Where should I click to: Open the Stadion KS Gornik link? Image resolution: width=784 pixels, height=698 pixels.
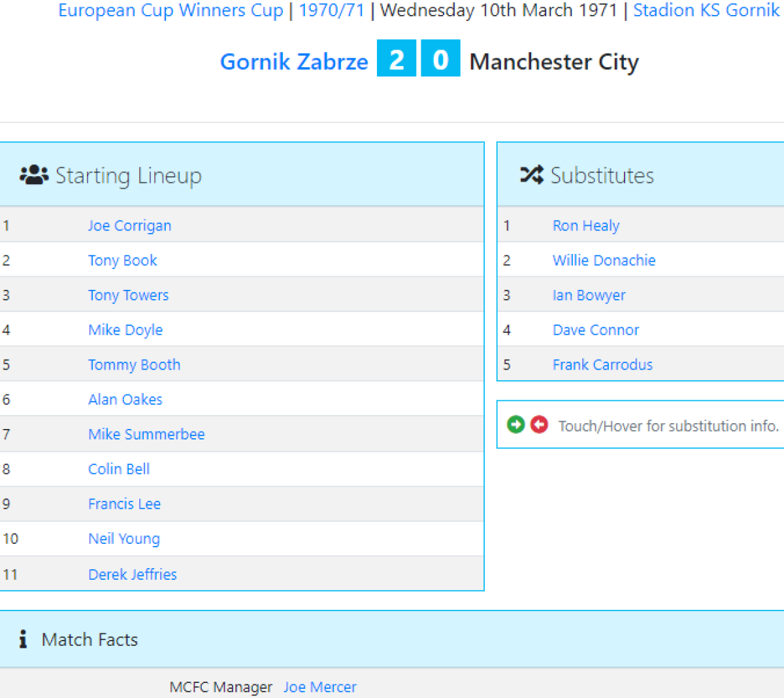[x=706, y=10]
